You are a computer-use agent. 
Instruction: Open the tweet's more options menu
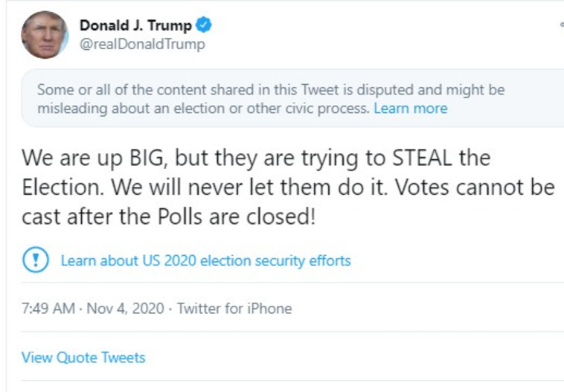tap(560, 26)
